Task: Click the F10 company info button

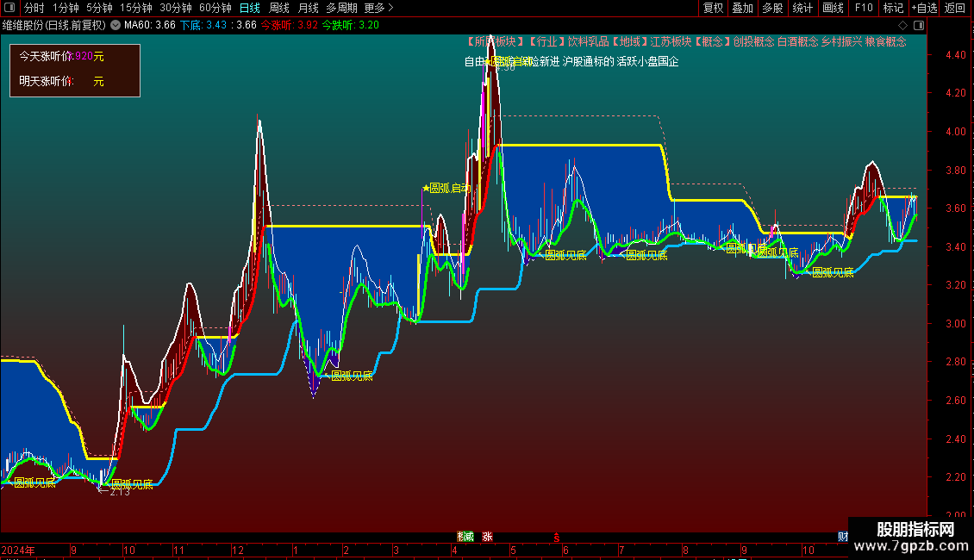Action: pyautogui.click(x=863, y=8)
